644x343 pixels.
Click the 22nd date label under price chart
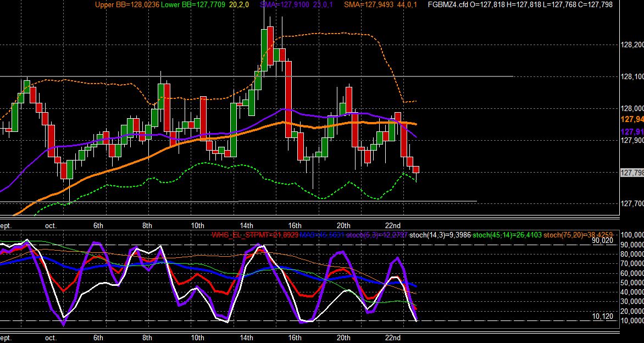tap(393, 225)
